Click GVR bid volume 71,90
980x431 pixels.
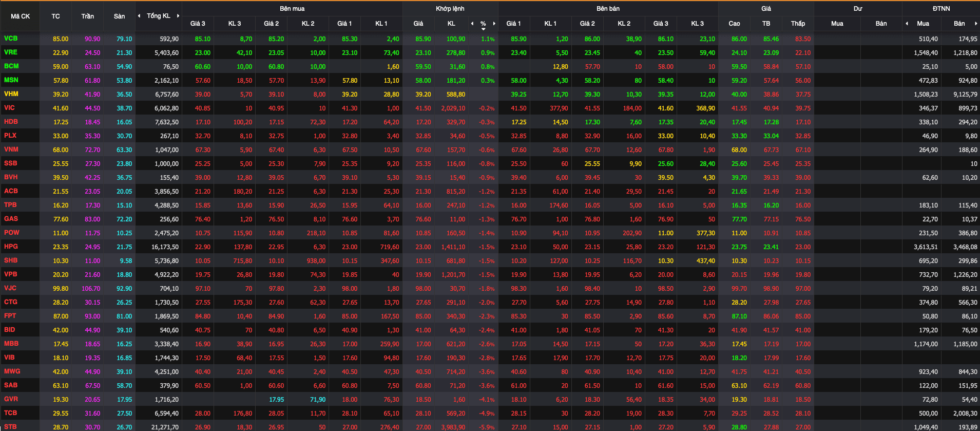click(x=318, y=400)
